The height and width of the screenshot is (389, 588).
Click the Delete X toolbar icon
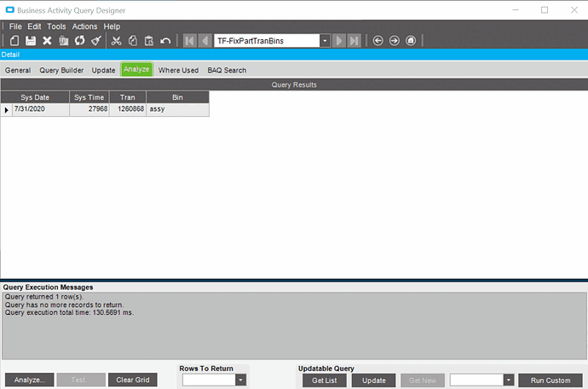47,41
